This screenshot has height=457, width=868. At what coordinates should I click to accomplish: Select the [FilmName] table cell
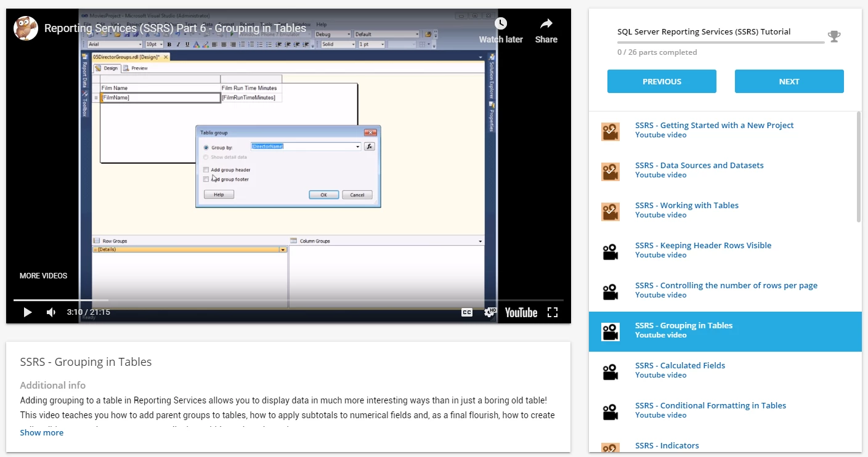coord(160,97)
